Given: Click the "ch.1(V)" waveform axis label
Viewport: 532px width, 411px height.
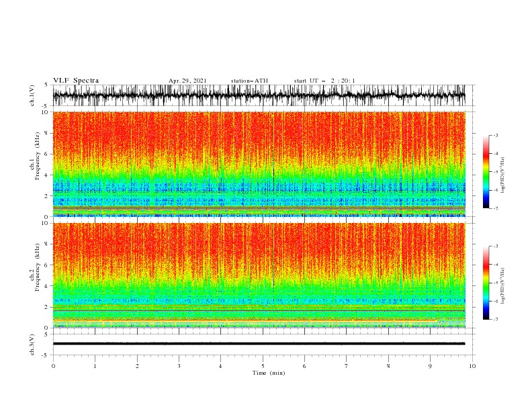Looking at the screenshot, I should tap(32, 95).
